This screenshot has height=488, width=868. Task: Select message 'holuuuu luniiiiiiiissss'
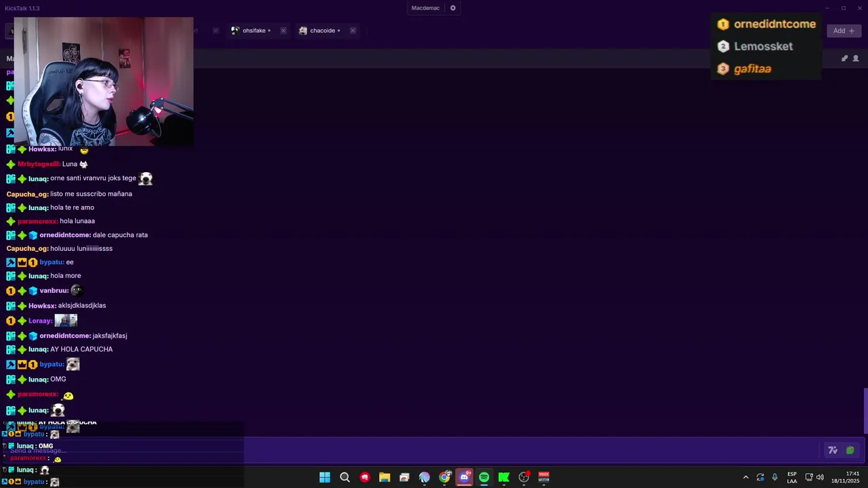click(81, 249)
